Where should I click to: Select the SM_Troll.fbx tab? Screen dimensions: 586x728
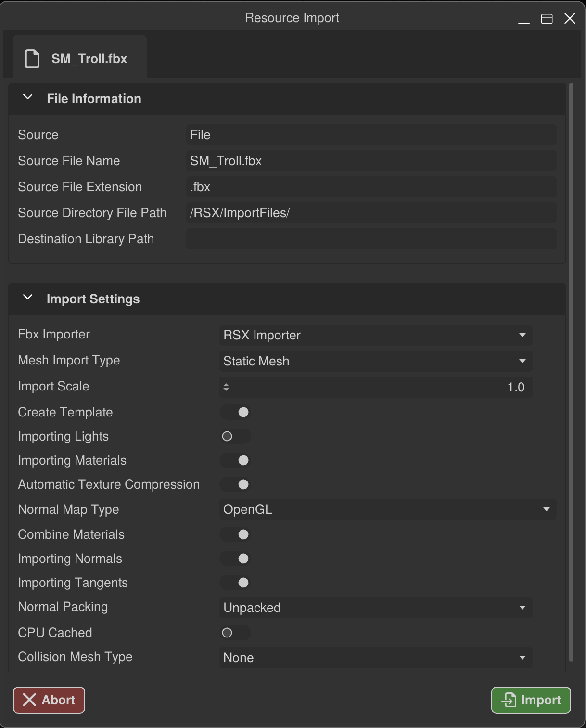pyautogui.click(x=79, y=56)
